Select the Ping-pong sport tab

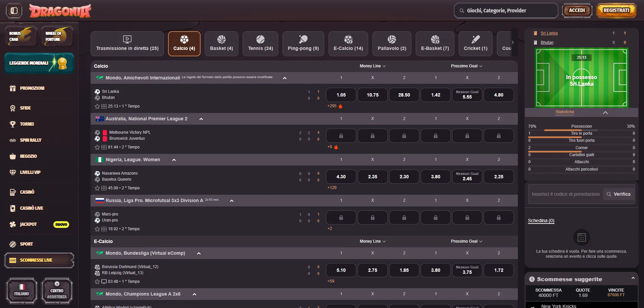(x=303, y=44)
